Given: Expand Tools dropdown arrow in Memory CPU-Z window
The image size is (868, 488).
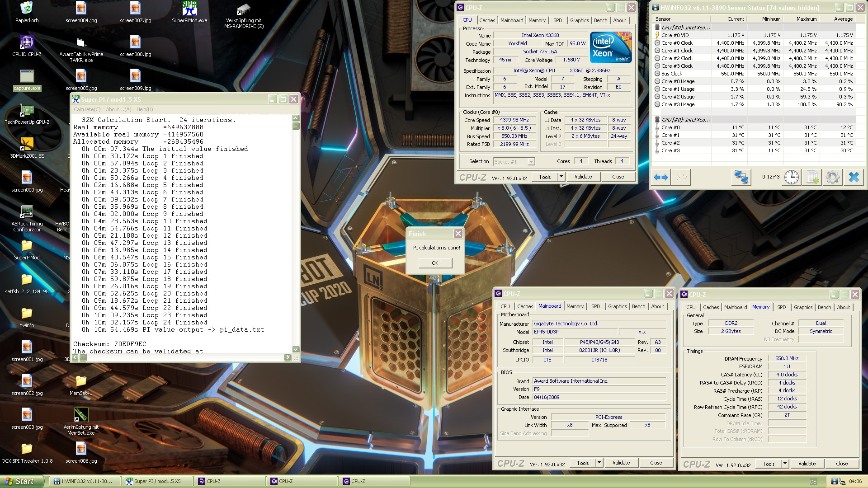Looking at the screenshot, I should pyautogui.click(x=785, y=464).
